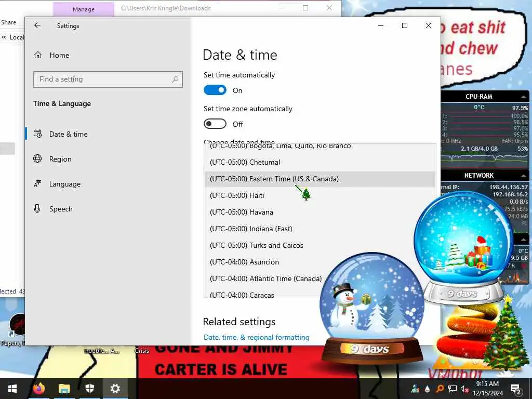Turn off Set time automatically toggle
Viewport: 532px width, 399px height.
point(215,90)
